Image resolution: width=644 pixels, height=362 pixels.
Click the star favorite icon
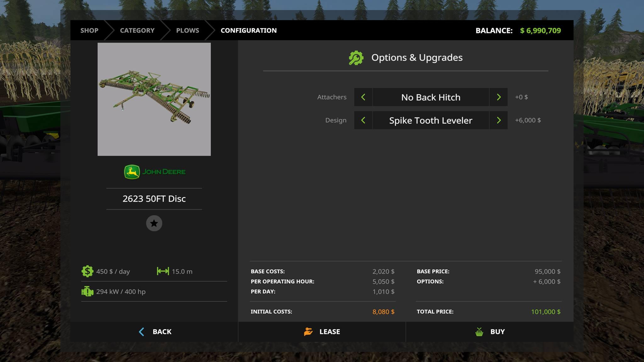click(154, 223)
